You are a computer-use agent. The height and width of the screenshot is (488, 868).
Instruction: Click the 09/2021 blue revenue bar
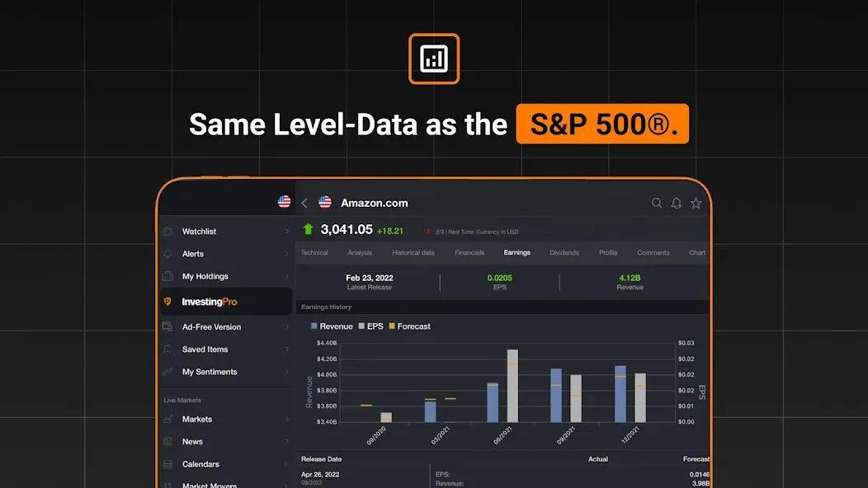click(x=556, y=395)
